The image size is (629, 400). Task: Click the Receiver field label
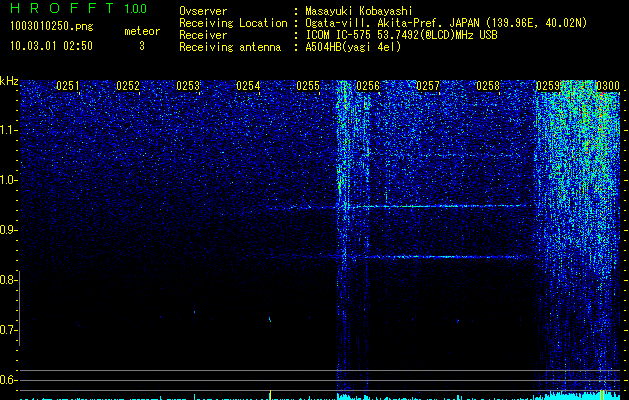pyautogui.click(x=203, y=35)
